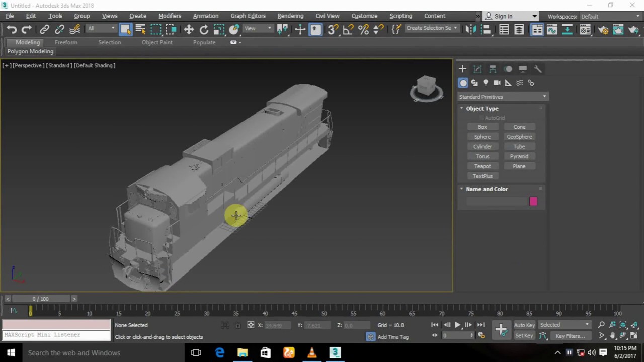Toggle Angle Snap

348,30
